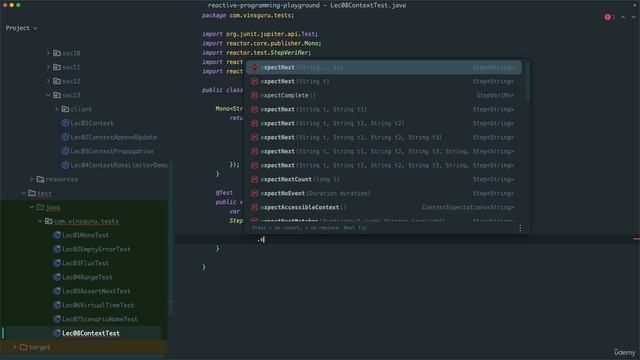Open the completion popup three-dot options
This screenshot has height=360, width=640.
pos(520,228)
